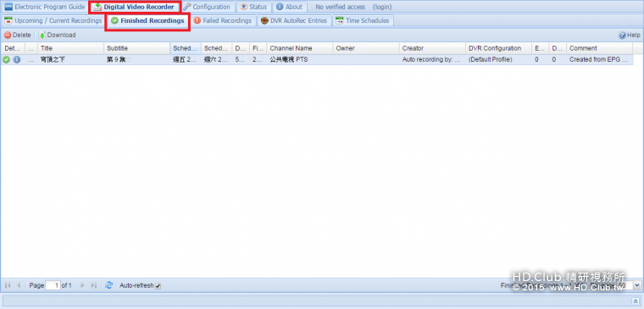Open the Configuration tab
The width and height of the screenshot is (644, 309).
coord(207,7)
